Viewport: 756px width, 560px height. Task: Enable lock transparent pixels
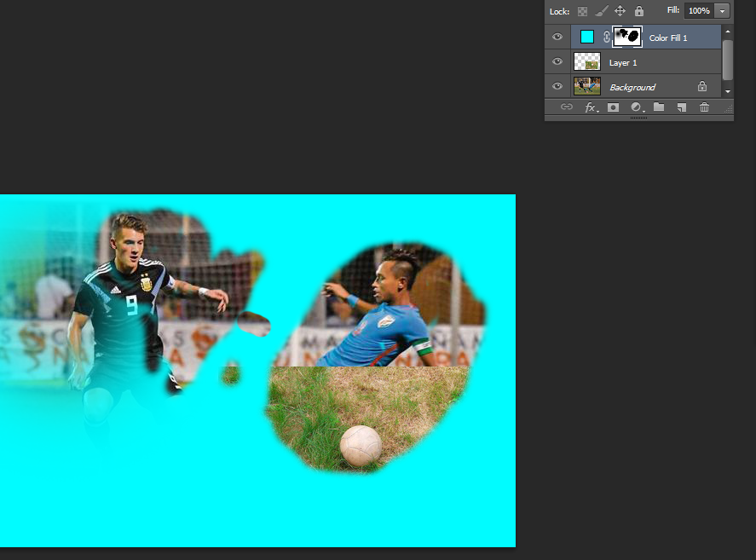581,11
